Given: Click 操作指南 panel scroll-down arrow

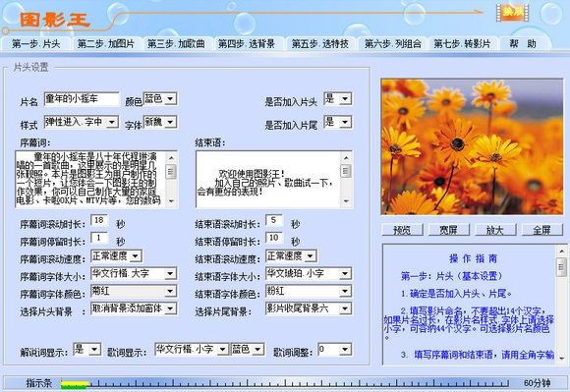Looking at the screenshot, I should (x=561, y=358).
